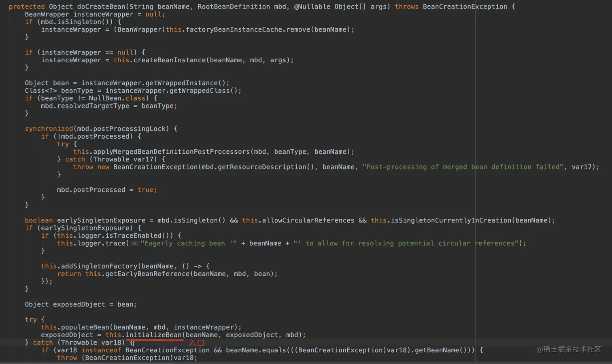This screenshot has width=612, height=364.
Task: Click the 'throw (BeanCreationException)var18;' statement
Action: click(x=127, y=358)
